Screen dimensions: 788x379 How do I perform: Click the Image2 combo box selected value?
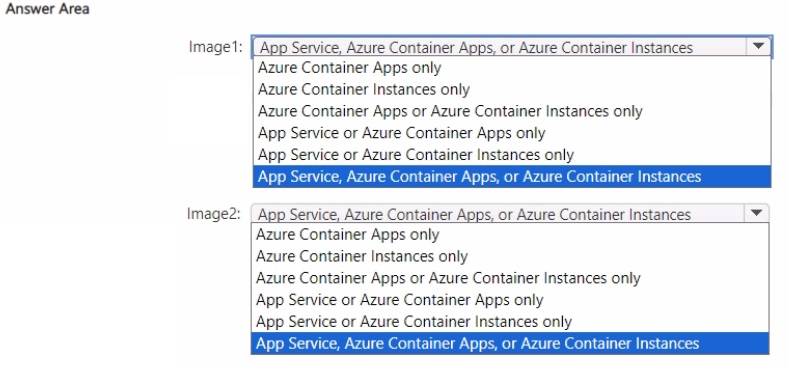tap(498, 214)
